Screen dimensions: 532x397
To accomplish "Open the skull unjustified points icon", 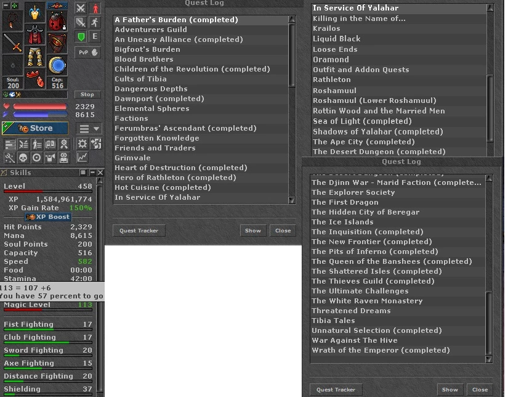I will [23, 158].
